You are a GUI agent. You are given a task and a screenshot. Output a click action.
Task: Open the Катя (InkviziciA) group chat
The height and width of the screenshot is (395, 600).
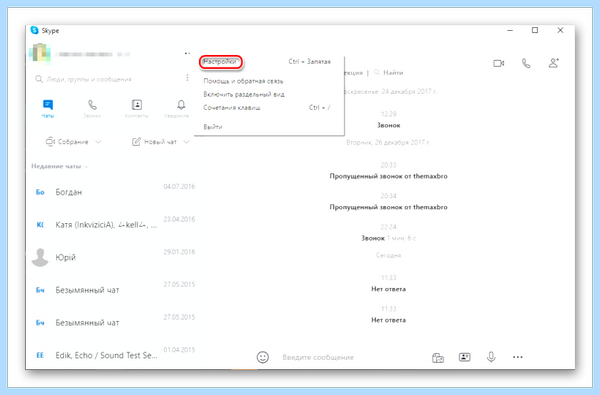click(x=113, y=225)
